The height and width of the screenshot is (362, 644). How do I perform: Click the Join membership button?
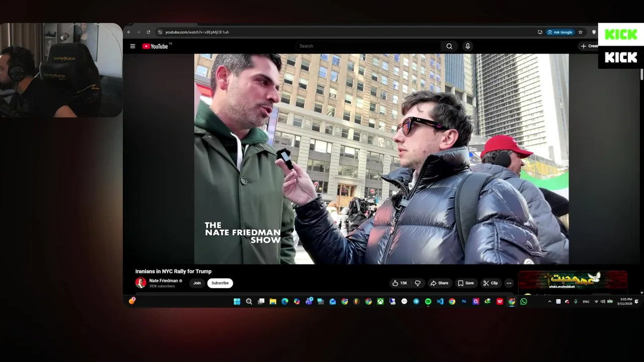click(197, 283)
